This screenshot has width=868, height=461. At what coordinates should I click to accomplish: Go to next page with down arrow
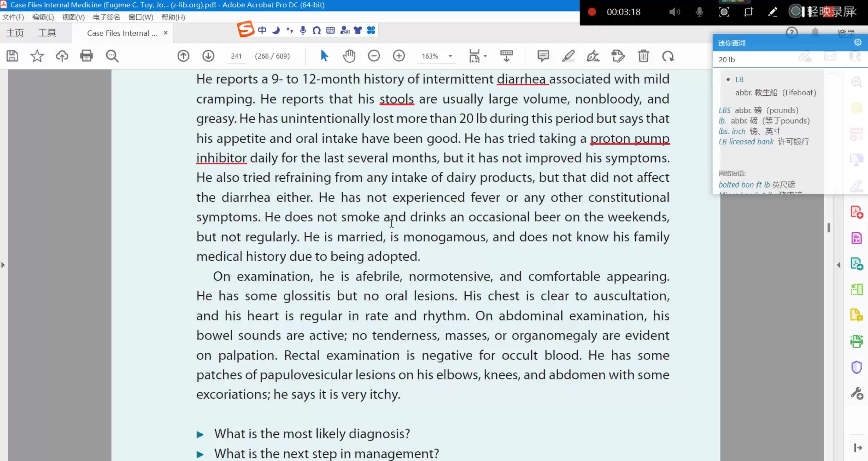click(208, 56)
